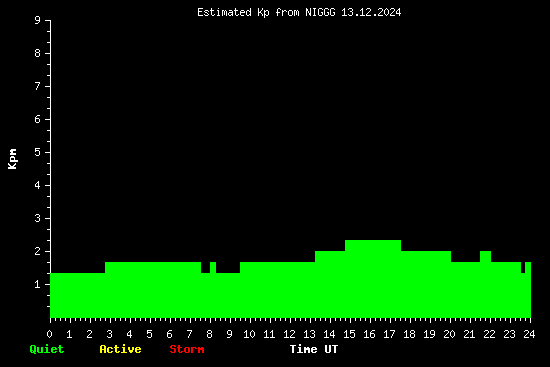This screenshot has width=550, height=367.
Task: Click the hour 0 tick label
Action: click(49, 334)
